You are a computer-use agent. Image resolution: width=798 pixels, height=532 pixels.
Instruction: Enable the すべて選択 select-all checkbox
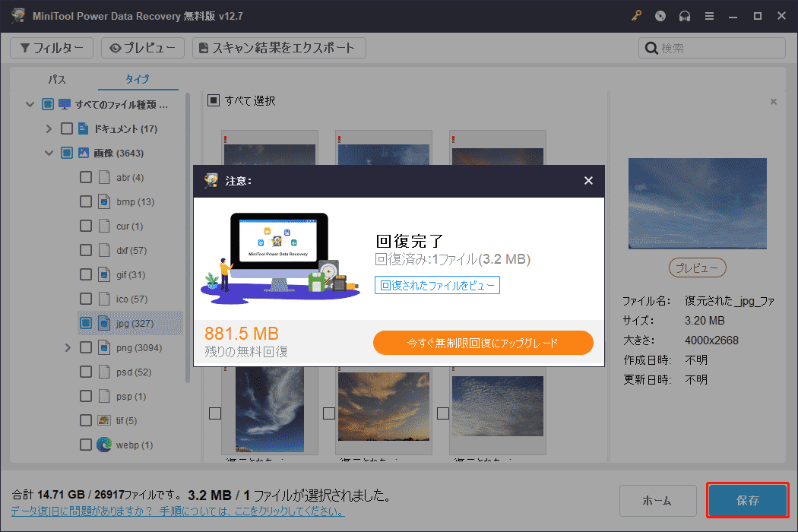214,100
